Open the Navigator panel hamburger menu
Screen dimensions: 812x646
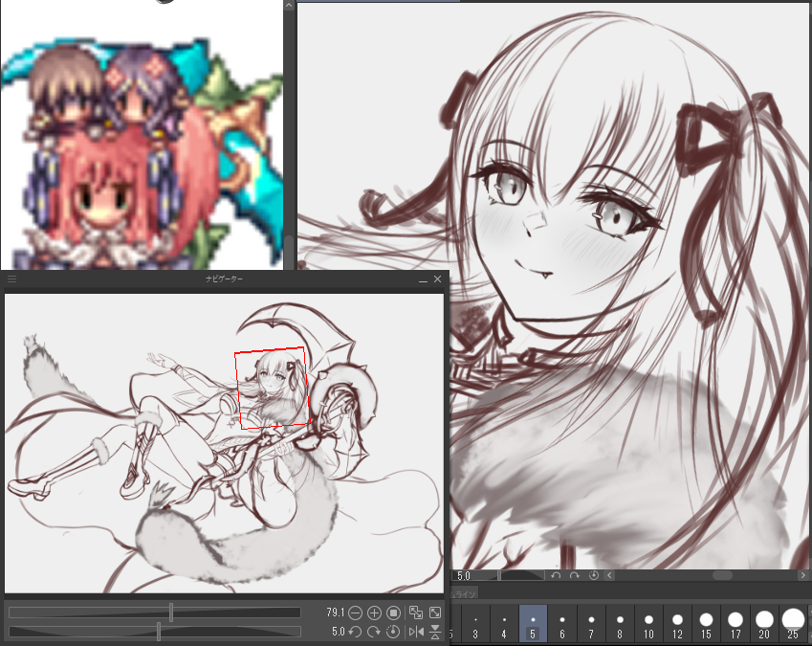[x=11, y=278]
